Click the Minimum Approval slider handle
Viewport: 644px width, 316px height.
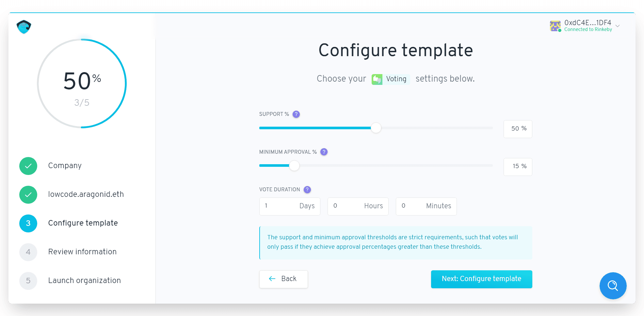point(294,166)
